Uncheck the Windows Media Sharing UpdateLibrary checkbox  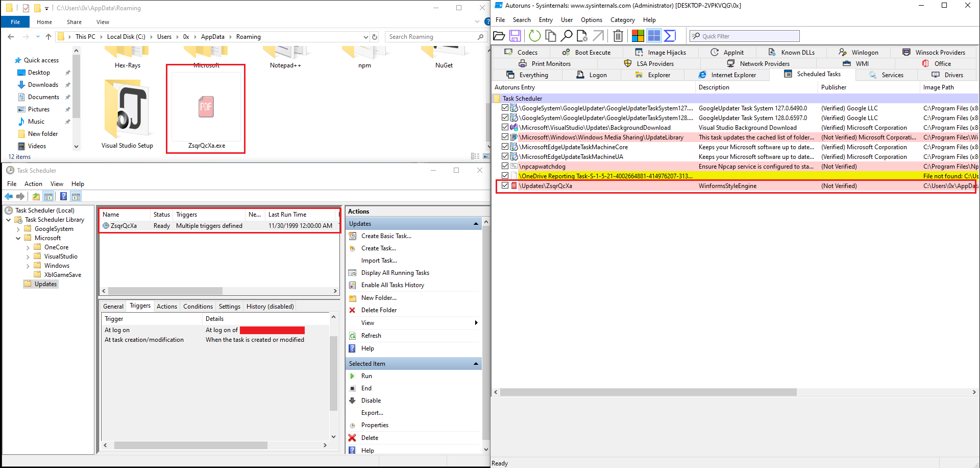505,137
